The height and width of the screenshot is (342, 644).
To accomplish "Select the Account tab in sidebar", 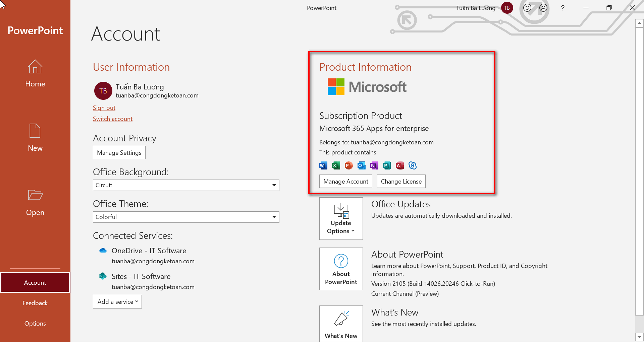I will (x=35, y=283).
